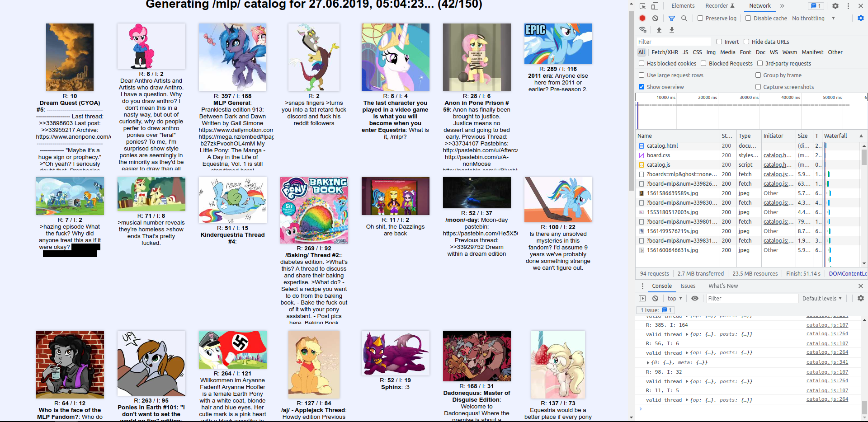The height and width of the screenshot is (422, 868).
Task: Create a live expression with eye icon
Action: point(695,298)
